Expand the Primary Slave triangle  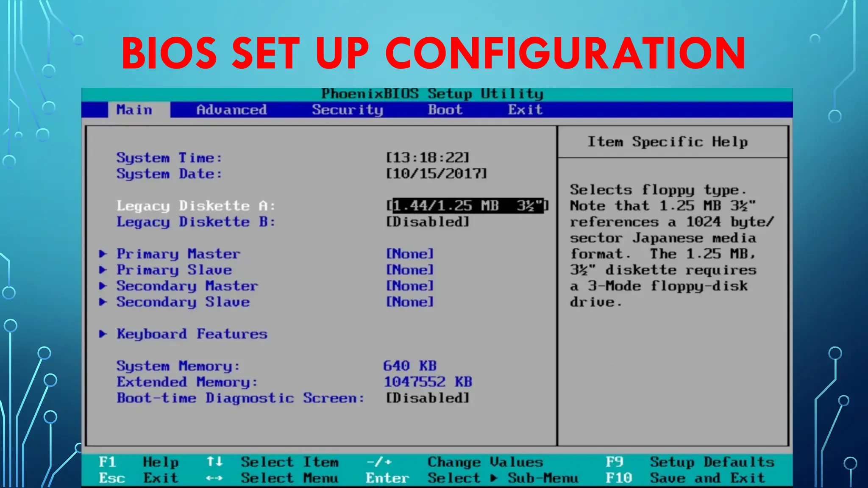(x=103, y=270)
